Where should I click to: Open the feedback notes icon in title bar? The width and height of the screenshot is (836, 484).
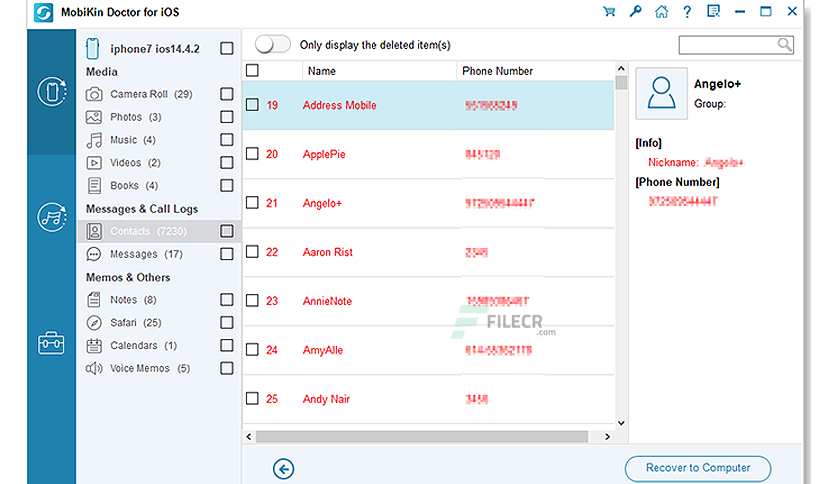coord(713,11)
